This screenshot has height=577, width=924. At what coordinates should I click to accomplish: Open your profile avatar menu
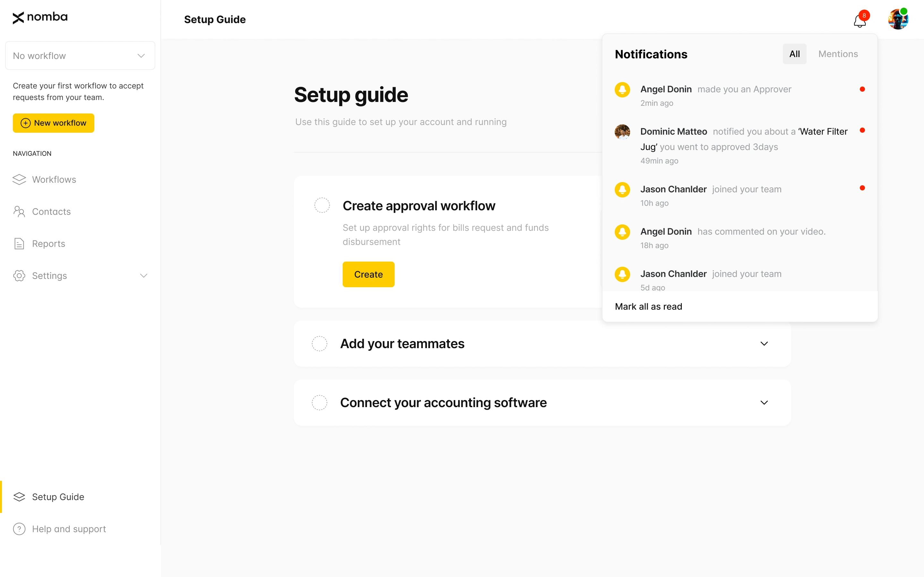898,19
